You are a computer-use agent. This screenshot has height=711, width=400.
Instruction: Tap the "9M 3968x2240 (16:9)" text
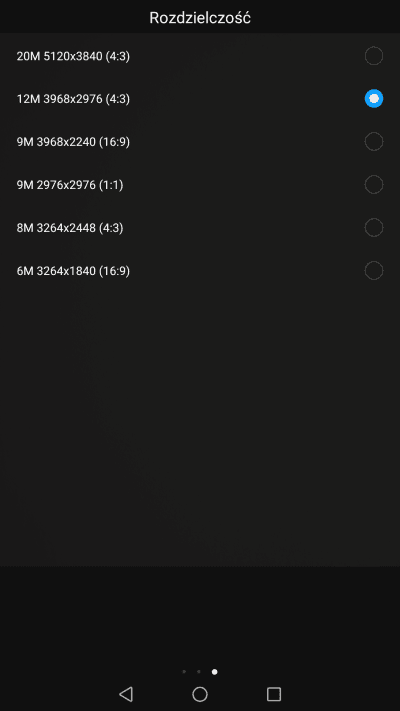click(73, 142)
